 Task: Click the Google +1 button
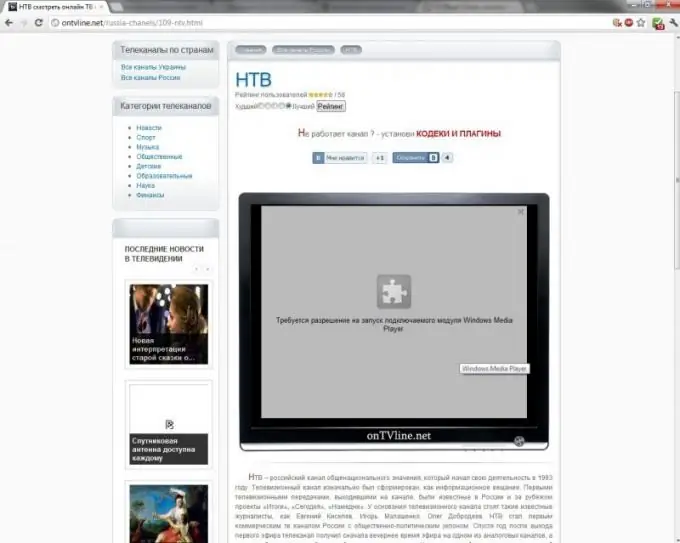pos(379,158)
